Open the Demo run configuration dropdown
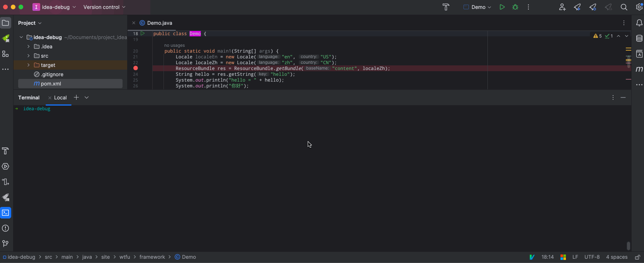Image resolution: width=644 pixels, height=263 pixels. tap(478, 7)
